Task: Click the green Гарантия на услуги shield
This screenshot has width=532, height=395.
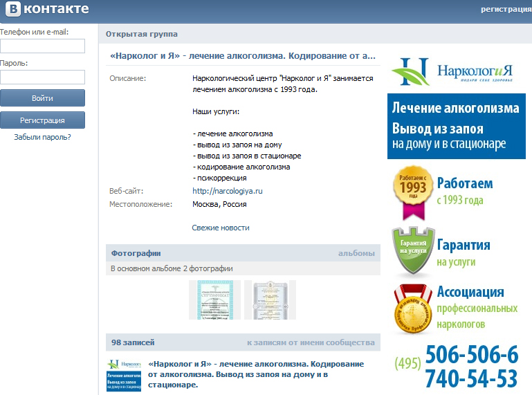Action: [x=413, y=251]
